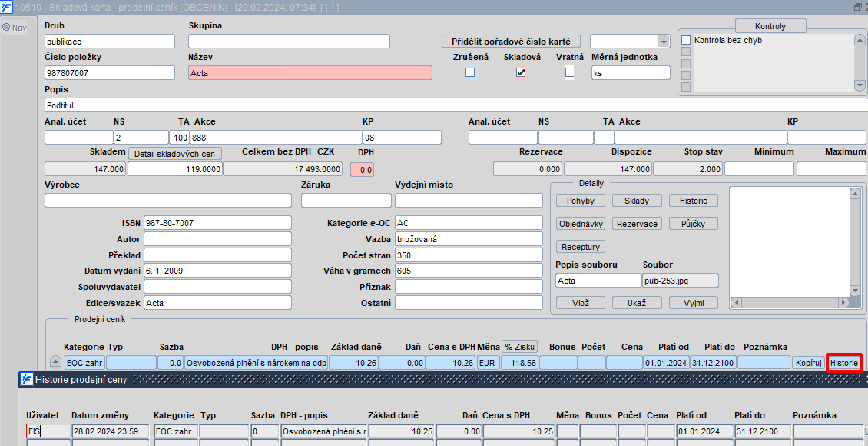This screenshot has height=446, width=868.
Task: Click the Vyjmi file button
Action: [694, 302]
